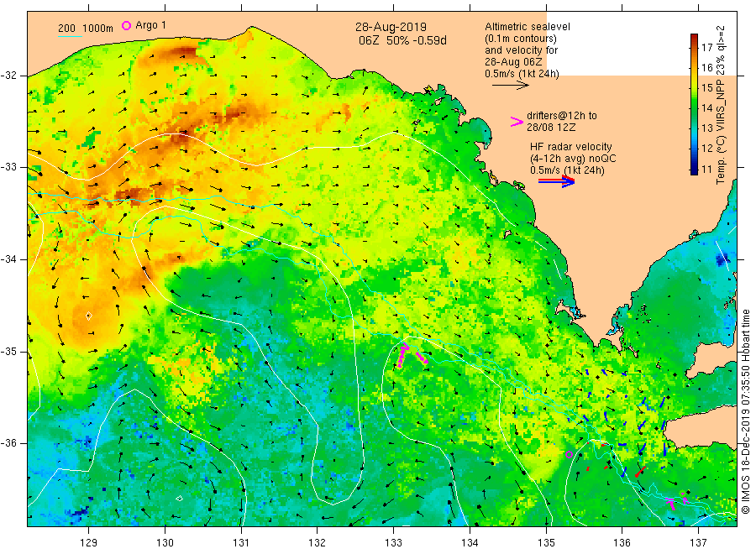Click the '12' color bar tick label
The height and width of the screenshot is (554, 756).
(x=706, y=149)
